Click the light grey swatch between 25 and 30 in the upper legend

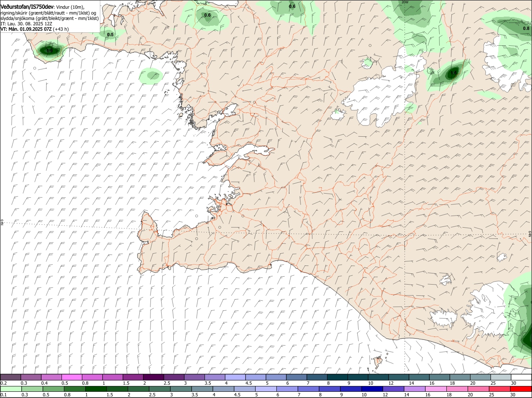click(x=501, y=377)
